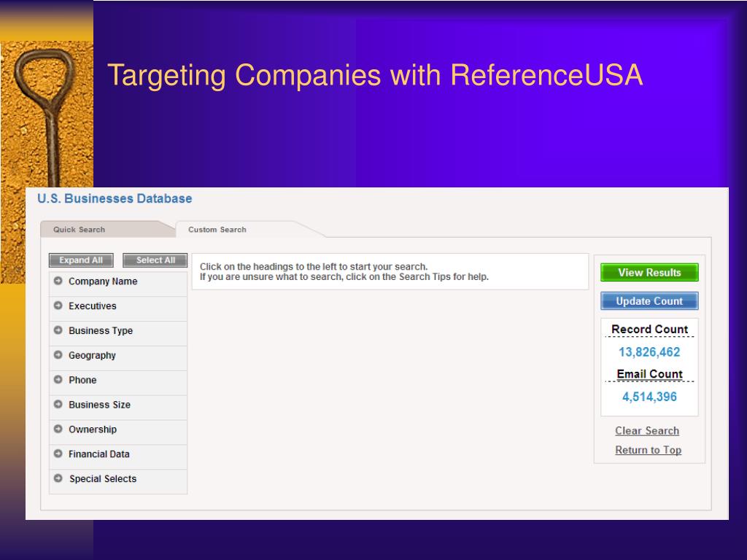Click the arrow icon beside Ownership
Viewport: 747px width, 560px height.
pyautogui.click(x=58, y=429)
